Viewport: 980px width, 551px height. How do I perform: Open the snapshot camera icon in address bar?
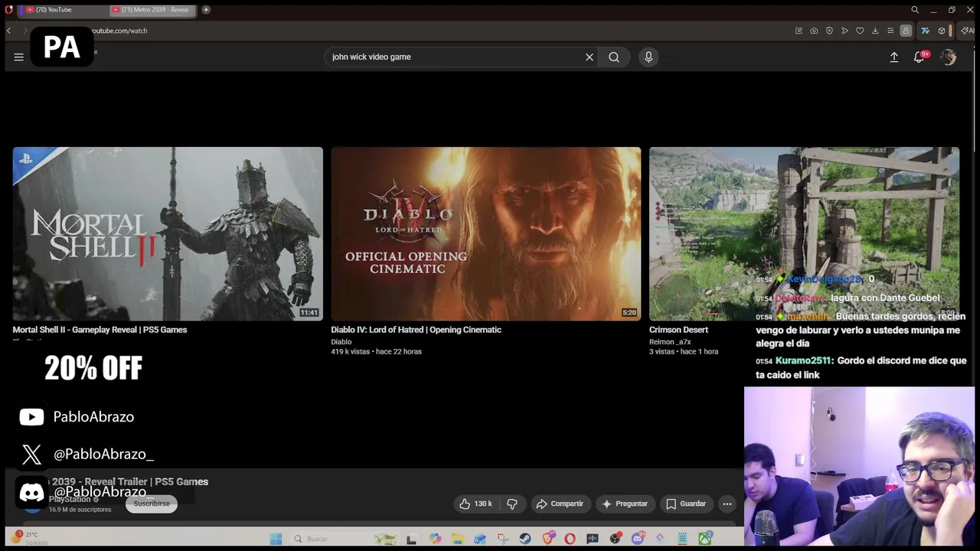coord(814,31)
